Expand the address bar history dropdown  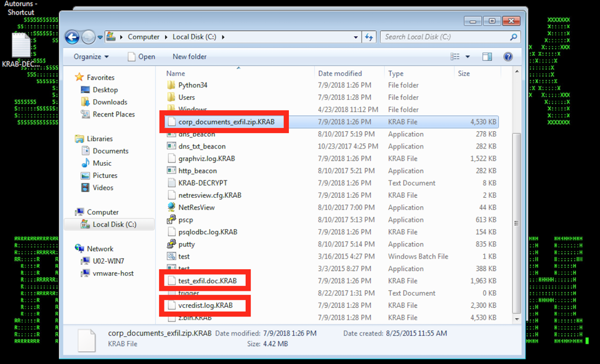[356, 37]
